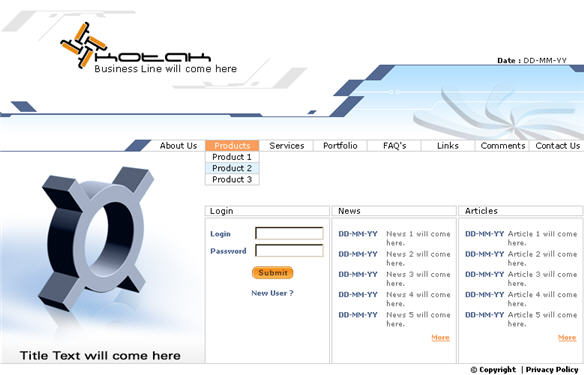This screenshot has height=375, width=584.
Task: Expand the Products dropdown menu
Action: [232, 146]
